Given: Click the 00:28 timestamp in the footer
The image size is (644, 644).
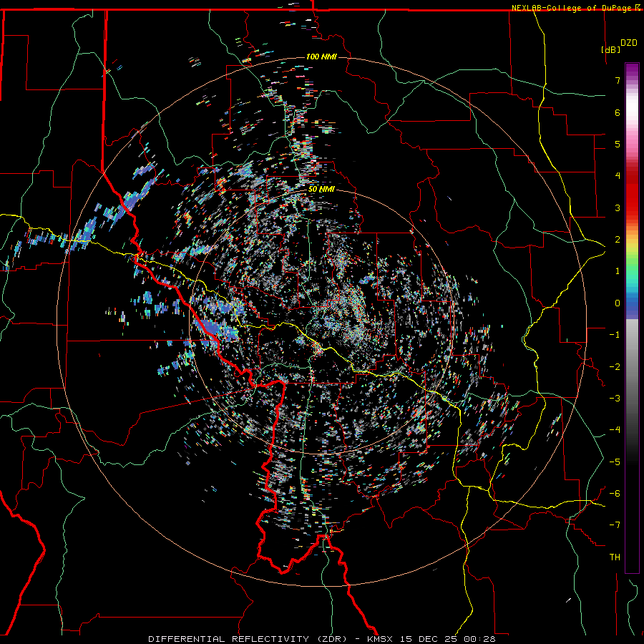Looking at the screenshot, I should tap(479, 639).
